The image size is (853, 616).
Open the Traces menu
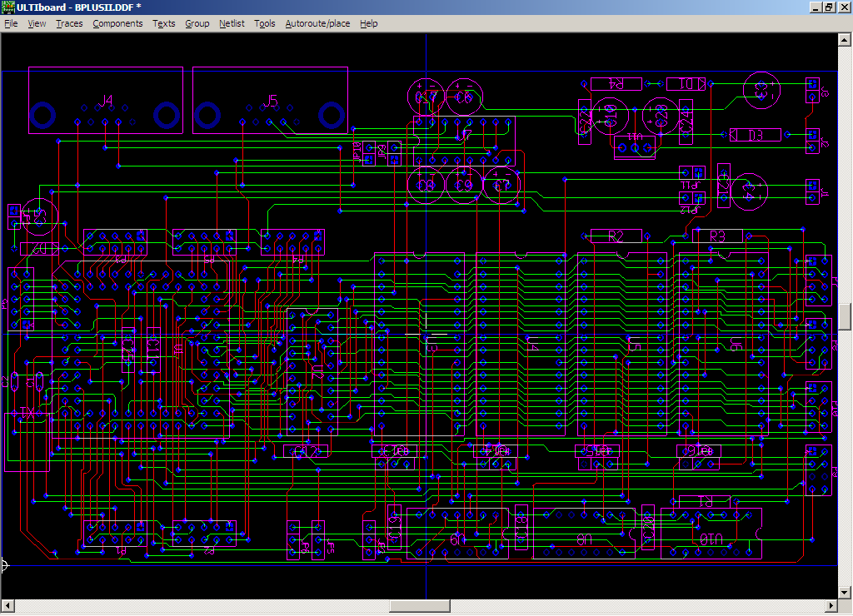[69, 23]
